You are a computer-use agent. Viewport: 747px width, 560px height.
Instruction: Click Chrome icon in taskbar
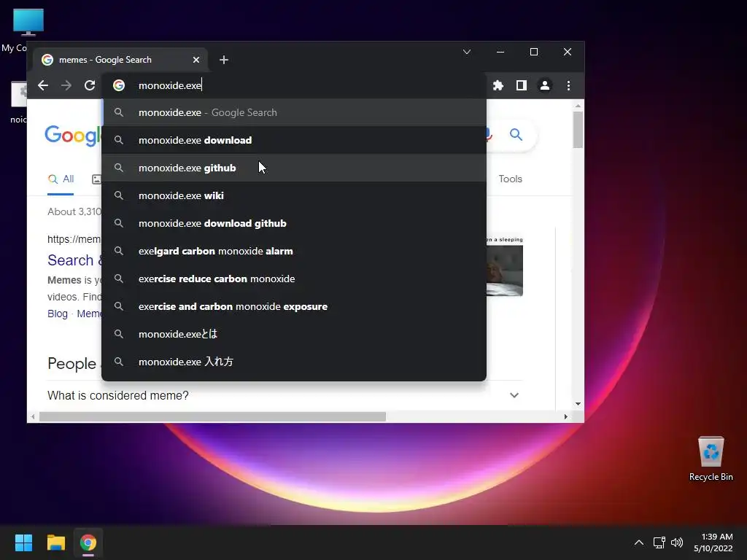tap(88, 542)
